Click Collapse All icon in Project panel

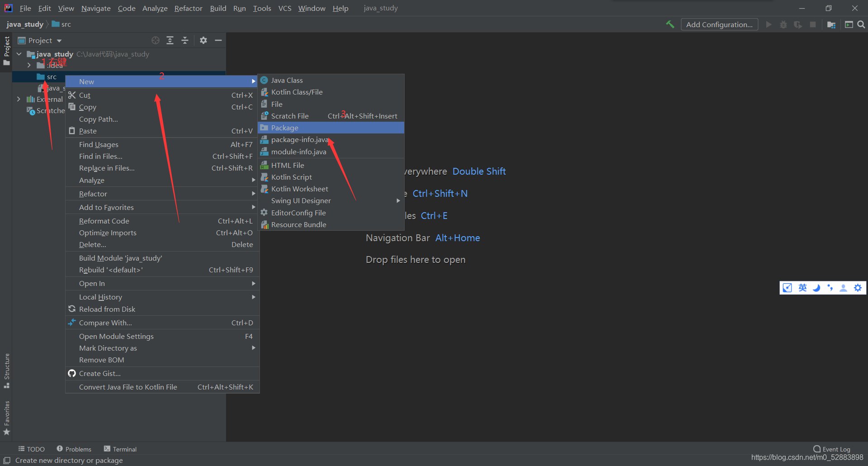185,40
